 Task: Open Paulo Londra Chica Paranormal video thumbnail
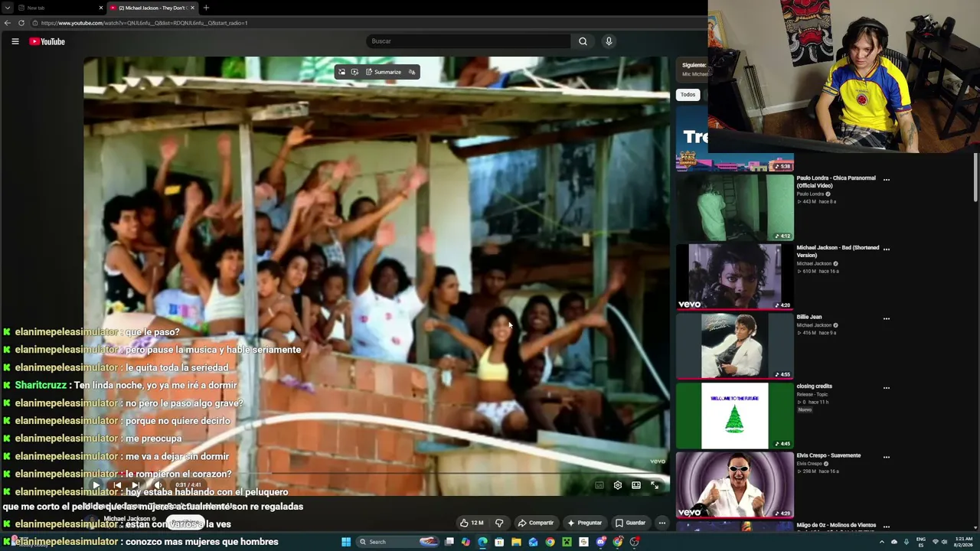(x=735, y=207)
